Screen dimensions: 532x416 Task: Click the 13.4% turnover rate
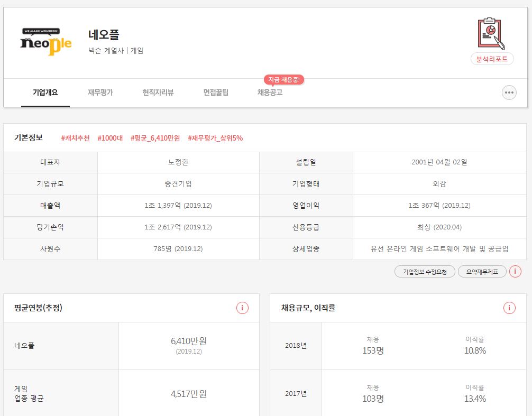(x=475, y=399)
